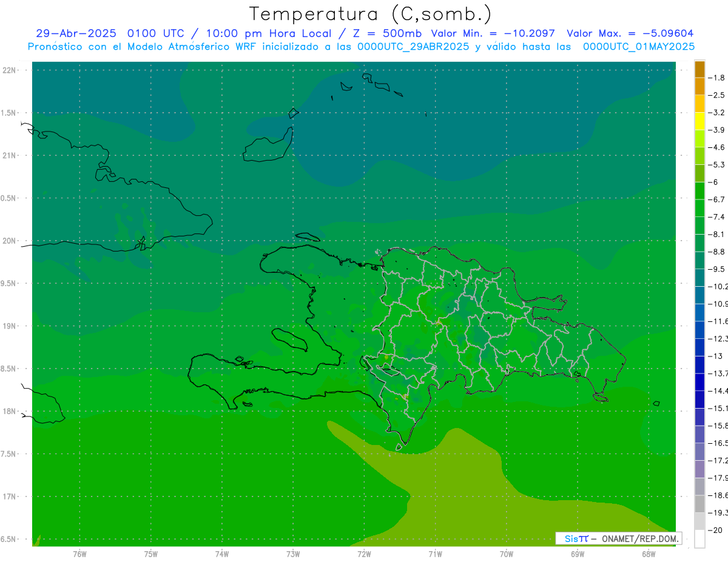Click the yellow legend swatch between -3.2 and -3.9
This screenshot has height=562, width=728.
699,121
